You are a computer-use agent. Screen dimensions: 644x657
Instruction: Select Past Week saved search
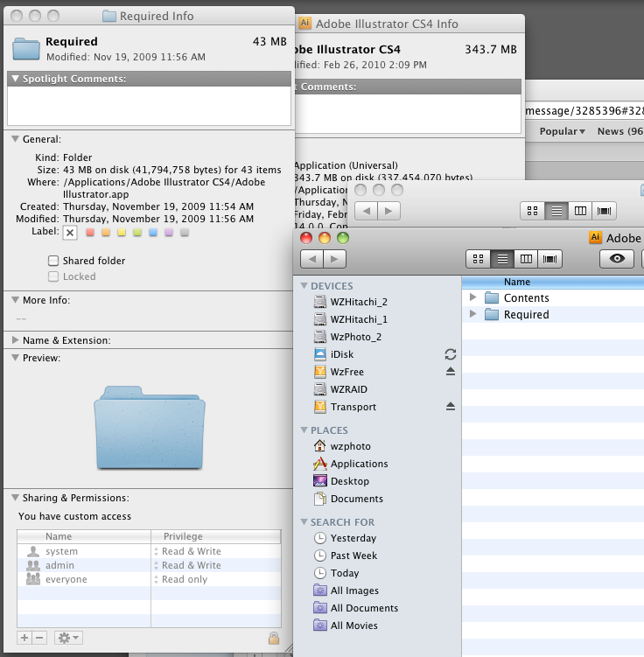(346, 556)
